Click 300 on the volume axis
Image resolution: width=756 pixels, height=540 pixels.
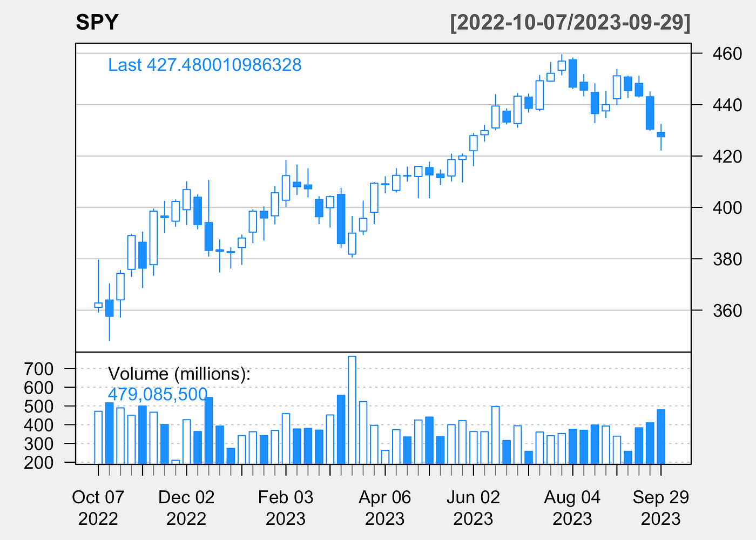[38, 444]
